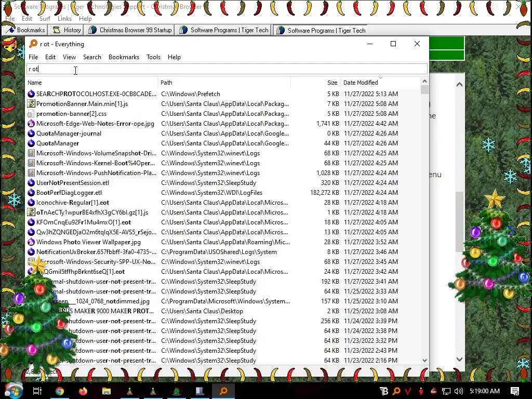
Task: Open File Explorer from the taskbar
Action: pyautogui.click(x=107, y=391)
